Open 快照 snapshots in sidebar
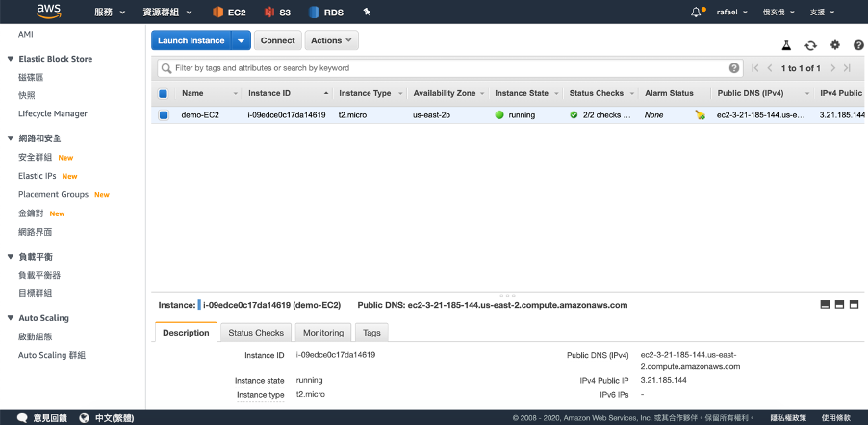The image size is (868, 425). pyautogui.click(x=27, y=95)
